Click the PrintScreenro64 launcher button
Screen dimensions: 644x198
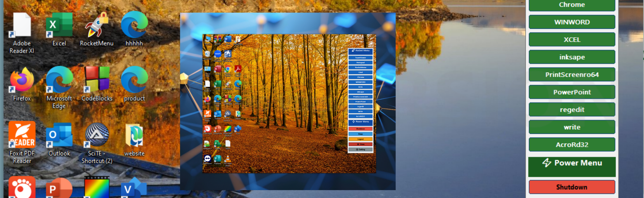(572, 75)
